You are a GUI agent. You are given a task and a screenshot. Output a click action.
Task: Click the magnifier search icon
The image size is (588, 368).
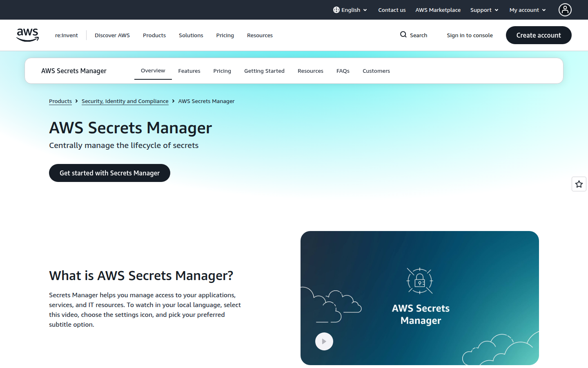pos(403,35)
